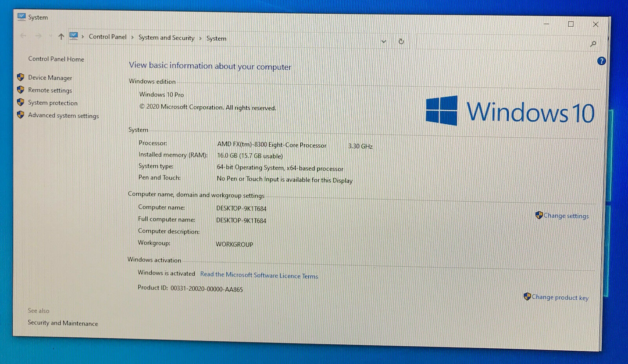Viewport: 628px width, 364px height.
Task: Go up one level with Up arrow
Action: point(61,36)
